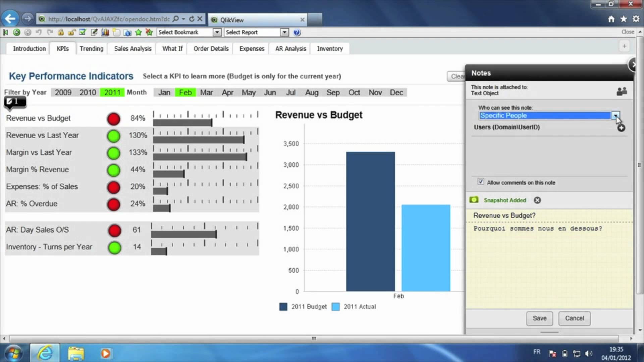Open the share note people icon in Notes panel
The width and height of the screenshot is (644, 362).
622,91
